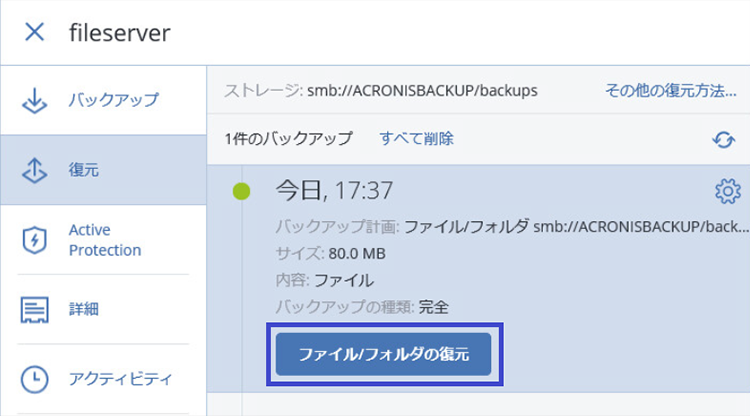Screen dimensions: 750x416
Task: Open その他の復元方法 link
Action: click(670, 90)
